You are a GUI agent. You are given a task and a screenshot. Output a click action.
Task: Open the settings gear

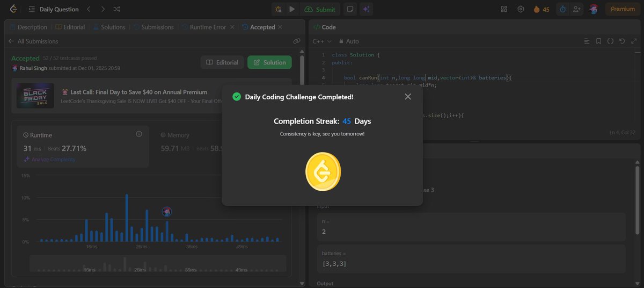[521, 9]
